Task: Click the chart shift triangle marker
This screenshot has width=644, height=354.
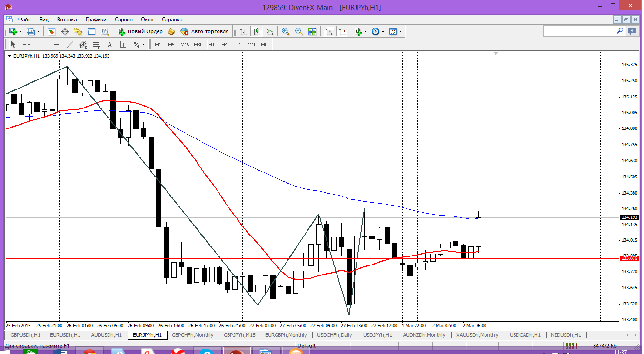Action: pos(495,54)
